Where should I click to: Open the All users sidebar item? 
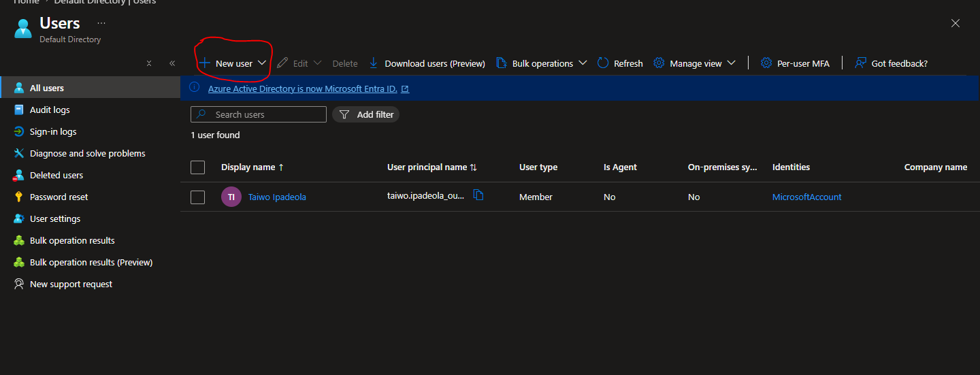90,88
